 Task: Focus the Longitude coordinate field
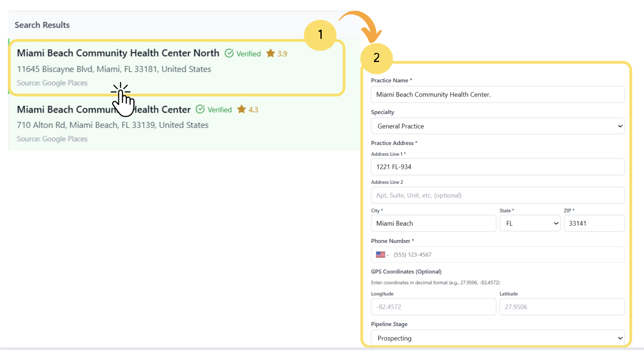433,307
